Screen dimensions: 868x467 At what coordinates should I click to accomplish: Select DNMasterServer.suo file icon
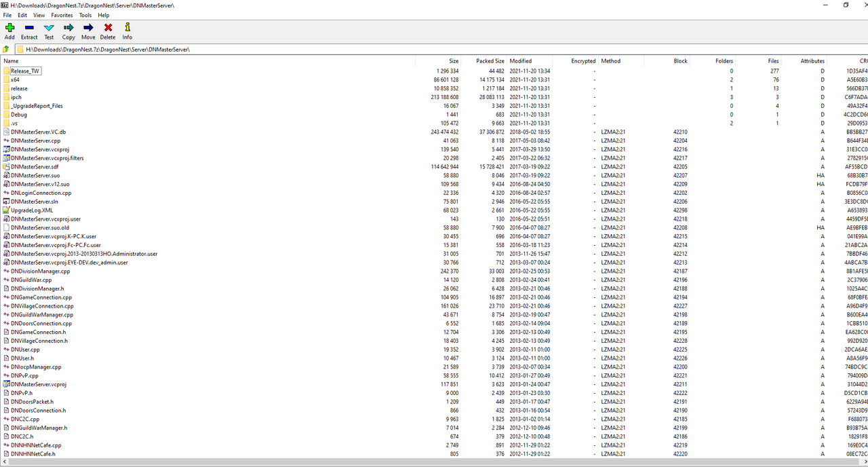click(6, 175)
